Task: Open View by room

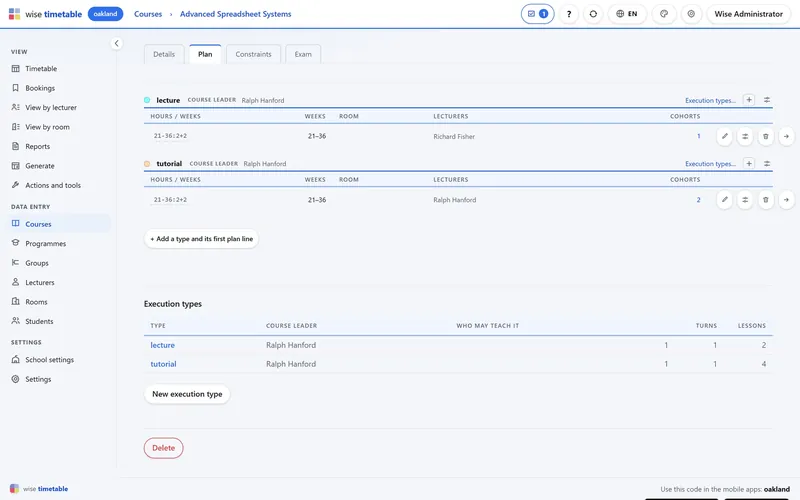Action: pos(47,127)
